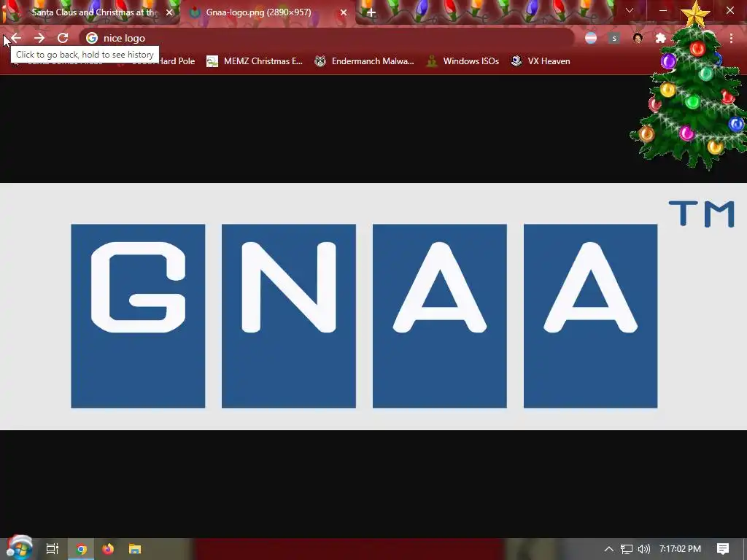Switch to Santa Claus and Christmas tab
Image resolution: width=747 pixels, height=560 pixels.
(x=94, y=12)
